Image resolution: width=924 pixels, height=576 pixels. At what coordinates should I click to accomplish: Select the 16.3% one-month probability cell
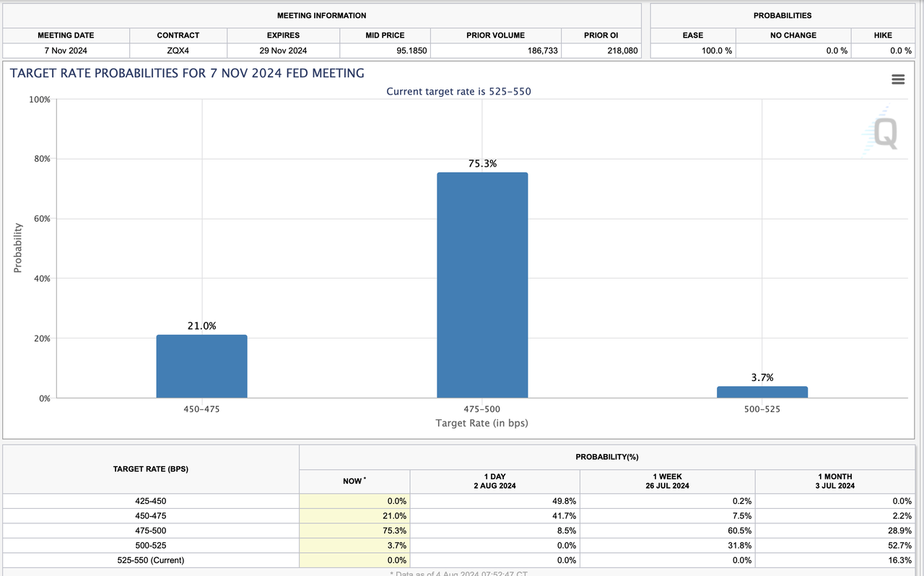pyautogui.click(x=837, y=560)
